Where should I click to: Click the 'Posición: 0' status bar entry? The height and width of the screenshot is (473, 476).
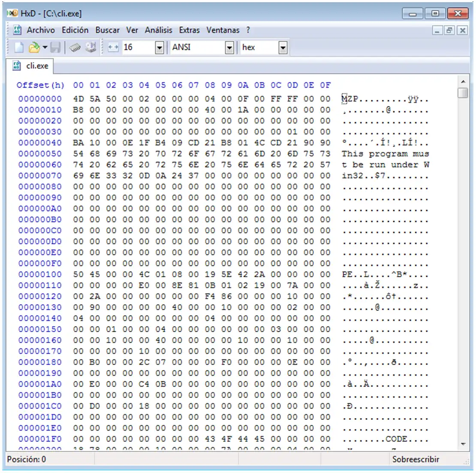pyautogui.click(x=27, y=459)
